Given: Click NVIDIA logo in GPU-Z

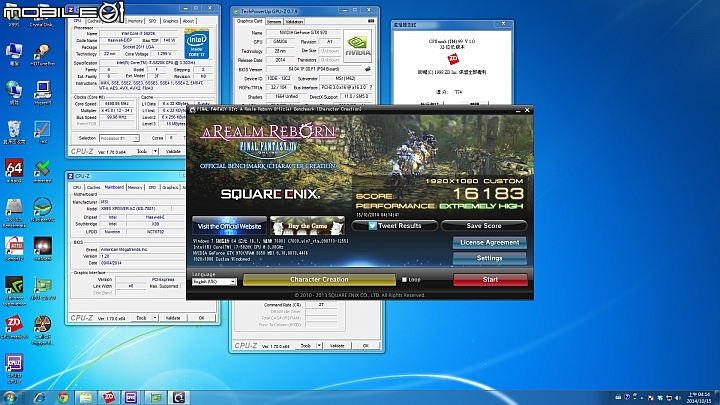Looking at the screenshot, I should [358, 46].
